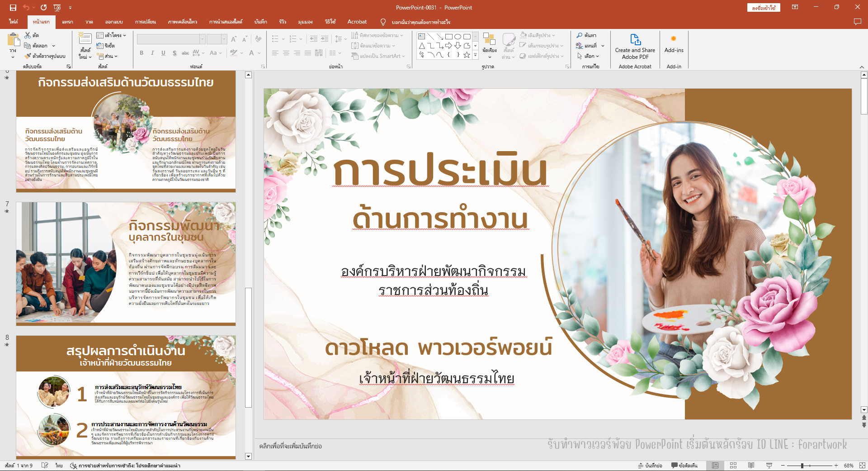This screenshot has width=868, height=471.
Task: Open the font name dropdown
Action: tap(202, 39)
